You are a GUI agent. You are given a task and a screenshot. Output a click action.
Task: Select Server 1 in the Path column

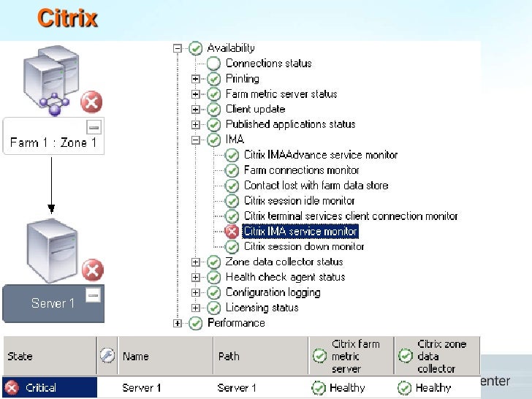tap(237, 388)
